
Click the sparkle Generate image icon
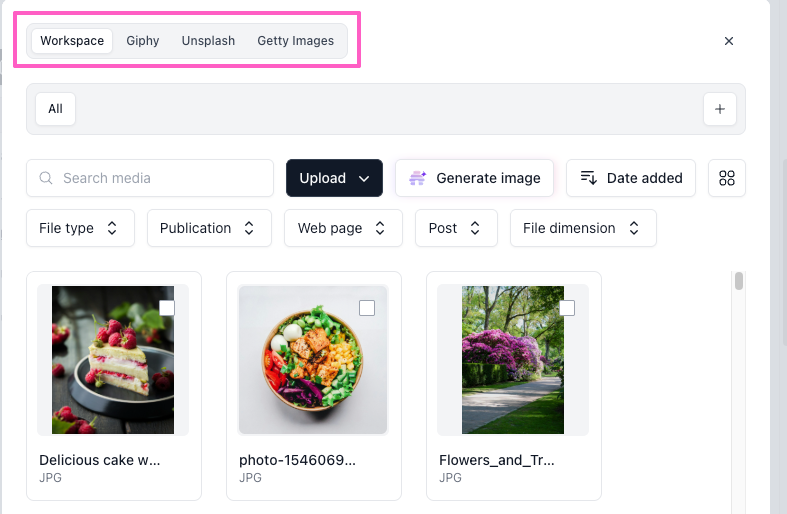[x=418, y=178]
